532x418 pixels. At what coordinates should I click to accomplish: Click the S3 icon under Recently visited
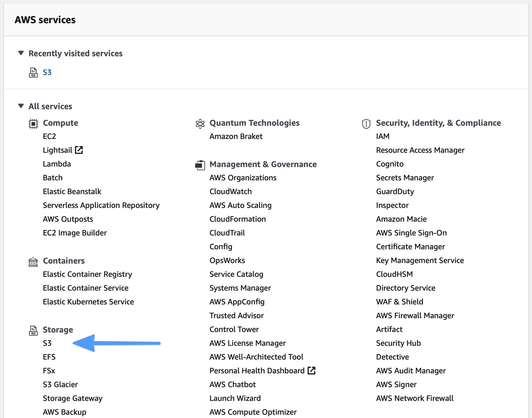click(33, 73)
